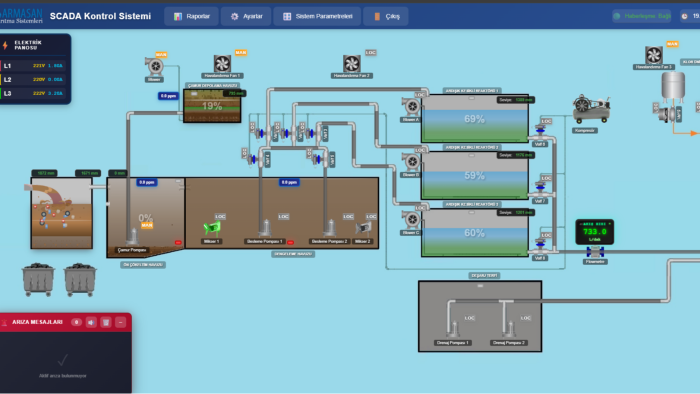Click the green Mikser 1 icon
The image size is (700, 394).
click(x=212, y=228)
